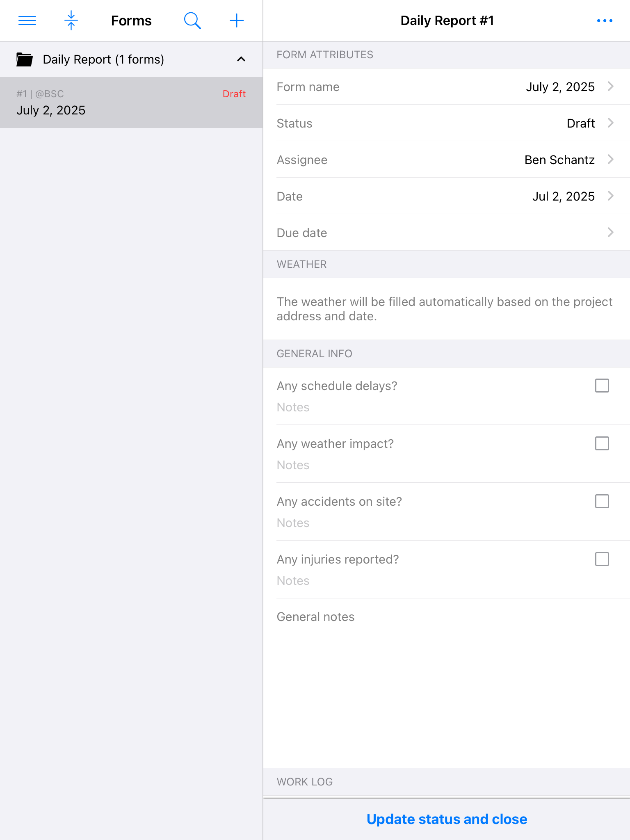This screenshot has width=630, height=840.
Task: Click the collapse-all forms icon
Action: [x=71, y=21]
